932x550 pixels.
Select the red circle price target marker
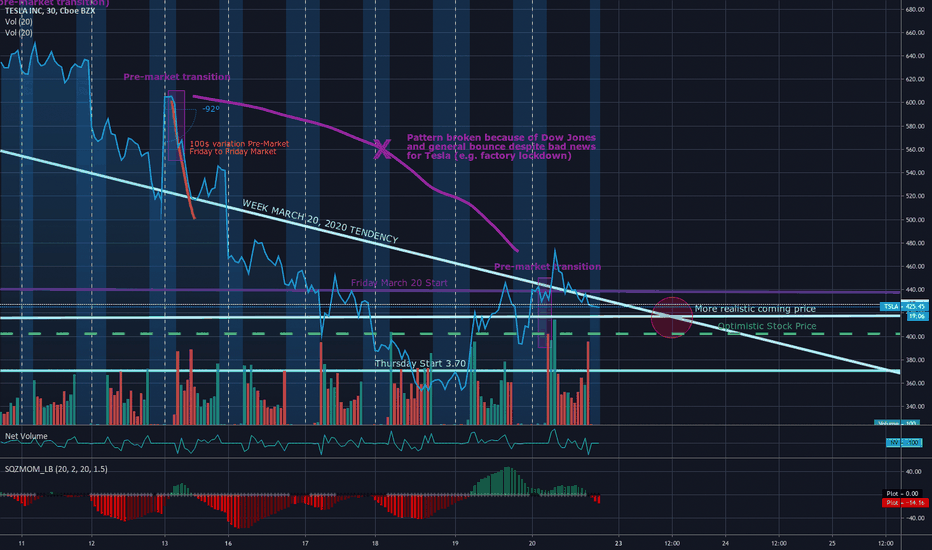coord(672,318)
